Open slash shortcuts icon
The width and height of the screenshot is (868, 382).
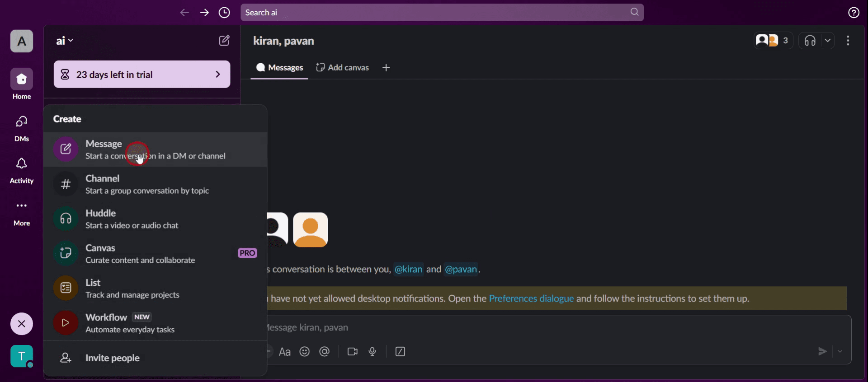coord(400,352)
